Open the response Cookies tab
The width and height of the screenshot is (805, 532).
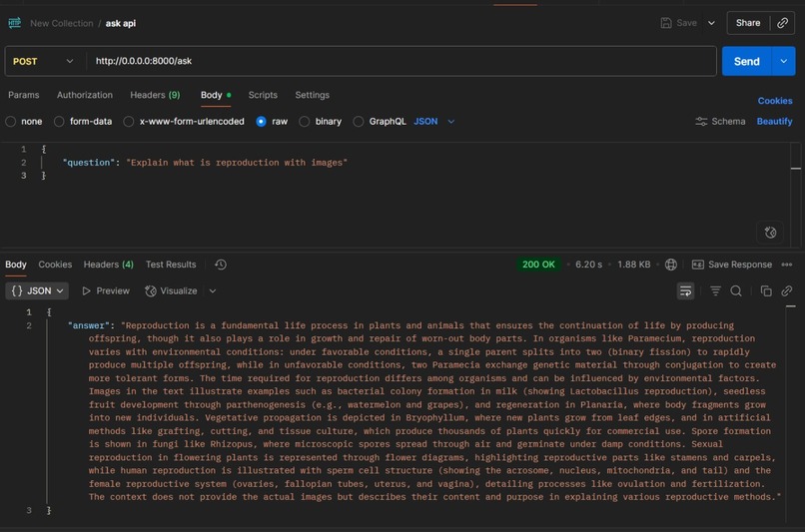point(55,265)
